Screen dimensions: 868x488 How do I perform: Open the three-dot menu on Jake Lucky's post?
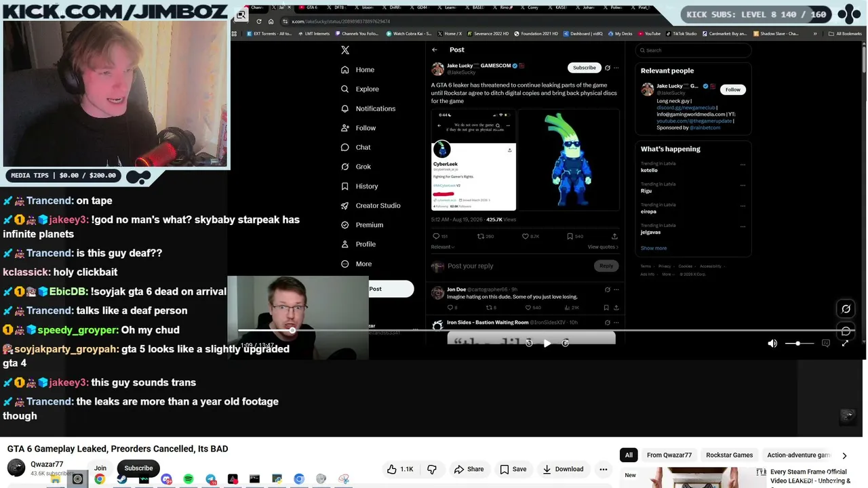coord(616,68)
